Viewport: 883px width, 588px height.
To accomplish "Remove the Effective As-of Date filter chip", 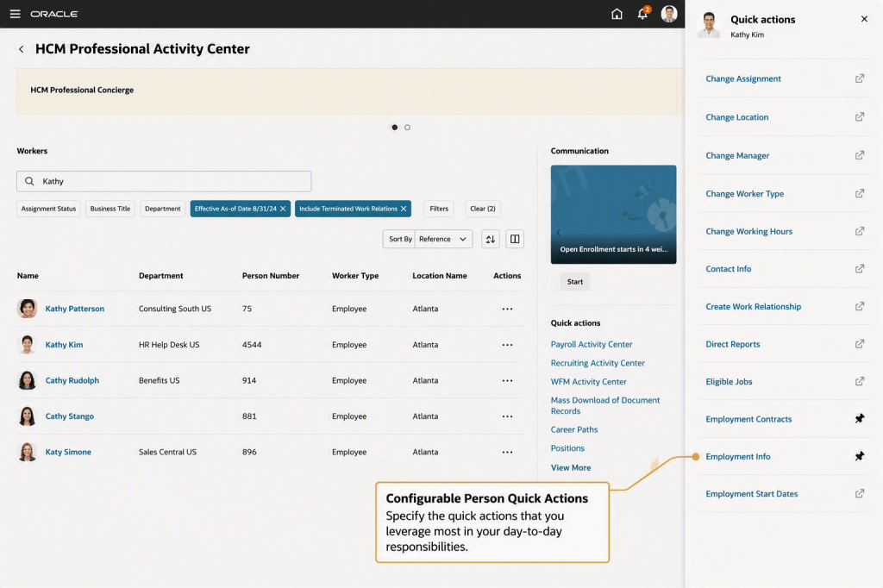I will point(283,209).
